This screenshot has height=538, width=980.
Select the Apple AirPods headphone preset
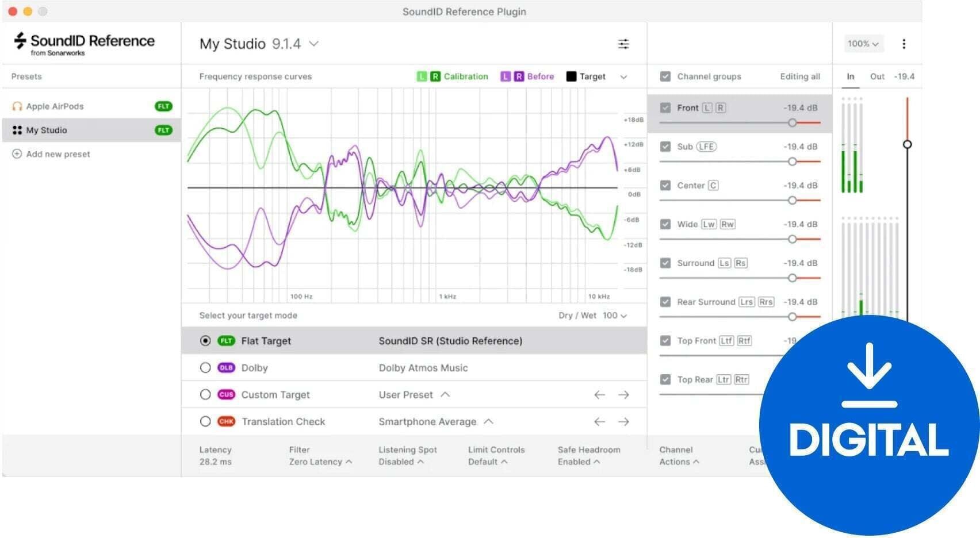tap(91, 106)
